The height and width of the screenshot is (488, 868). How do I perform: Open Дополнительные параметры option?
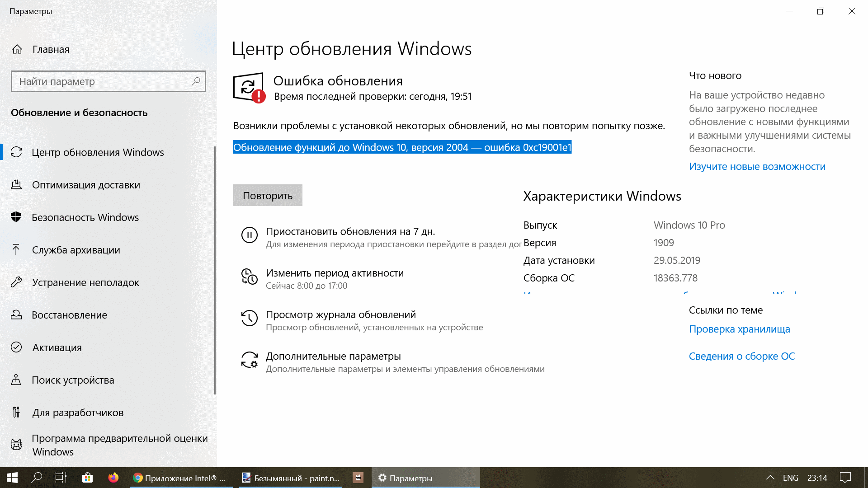333,356
